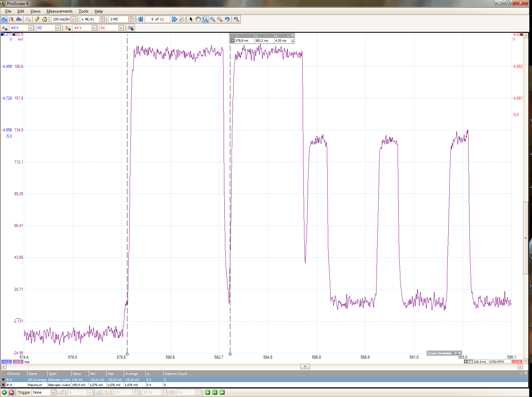
Task: Click the red x1.0 channel B zoom button
Action: [517, 362]
